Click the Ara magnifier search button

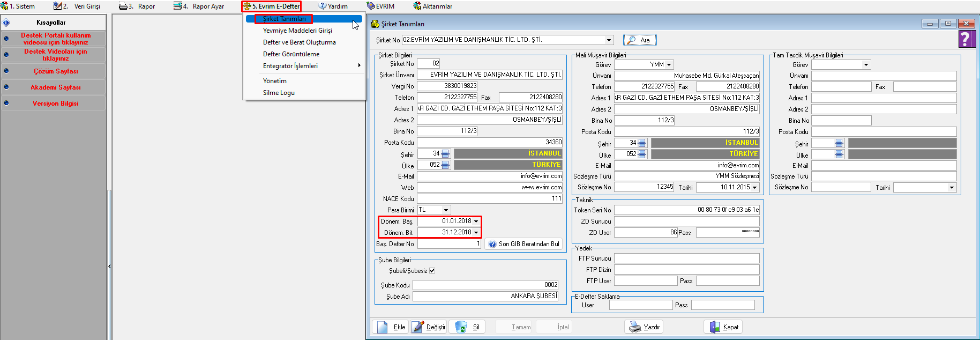640,40
